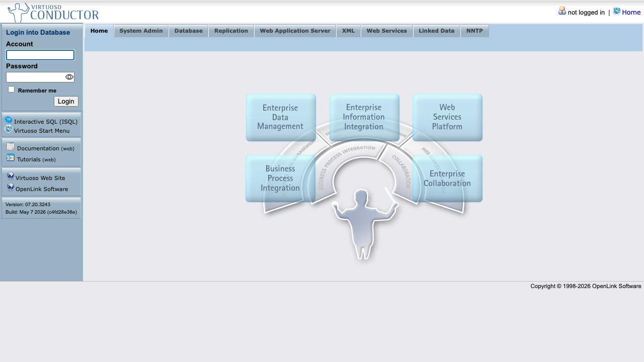
Task: Click the Login button
Action: tap(66, 101)
